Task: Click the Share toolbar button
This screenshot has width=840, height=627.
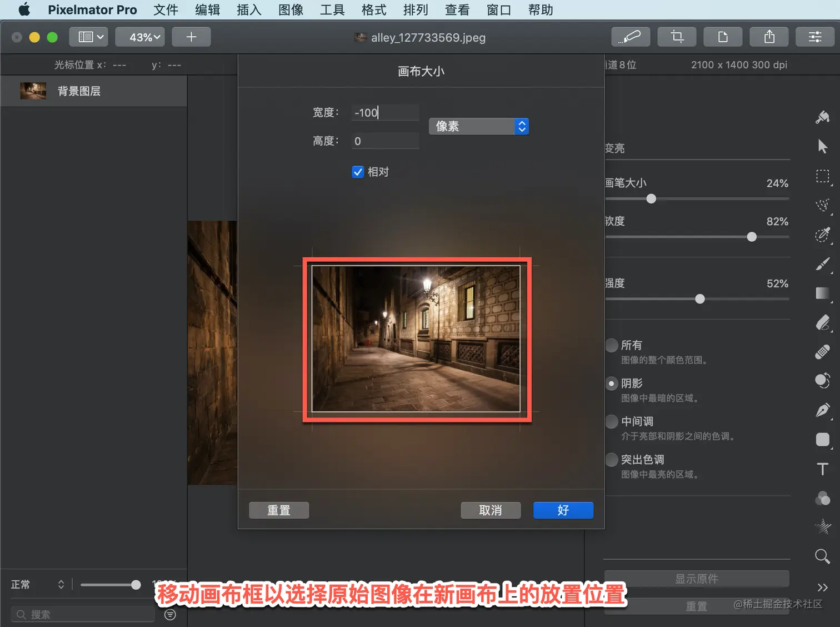Action: pyautogui.click(x=769, y=37)
